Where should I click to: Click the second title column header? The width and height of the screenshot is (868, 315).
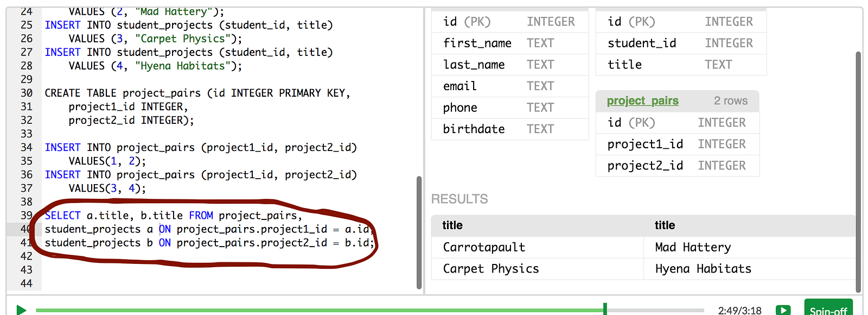(665, 225)
